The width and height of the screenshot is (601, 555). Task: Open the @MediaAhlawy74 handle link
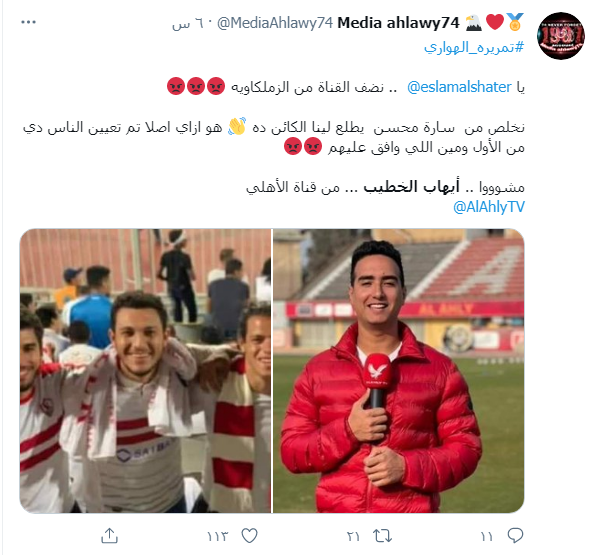click(275, 23)
